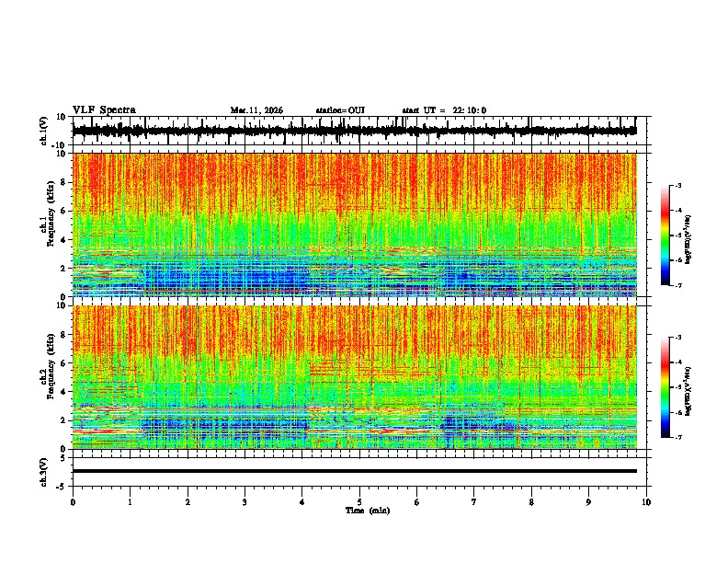The width and height of the screenshot is (728, 563).
Task: Click the "-7" tick of upper color bar
Action: pos(678,285)
